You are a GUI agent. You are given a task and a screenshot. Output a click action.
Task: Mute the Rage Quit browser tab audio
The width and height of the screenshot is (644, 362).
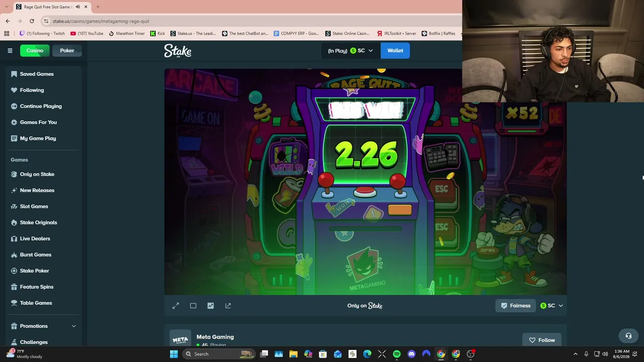[77, 7]
